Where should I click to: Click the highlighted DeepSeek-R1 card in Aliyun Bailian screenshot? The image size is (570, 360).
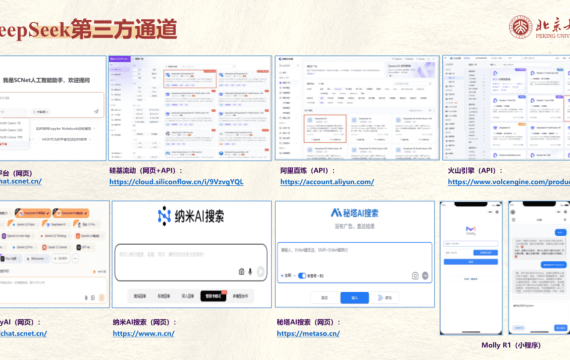[x=325, y=128]
